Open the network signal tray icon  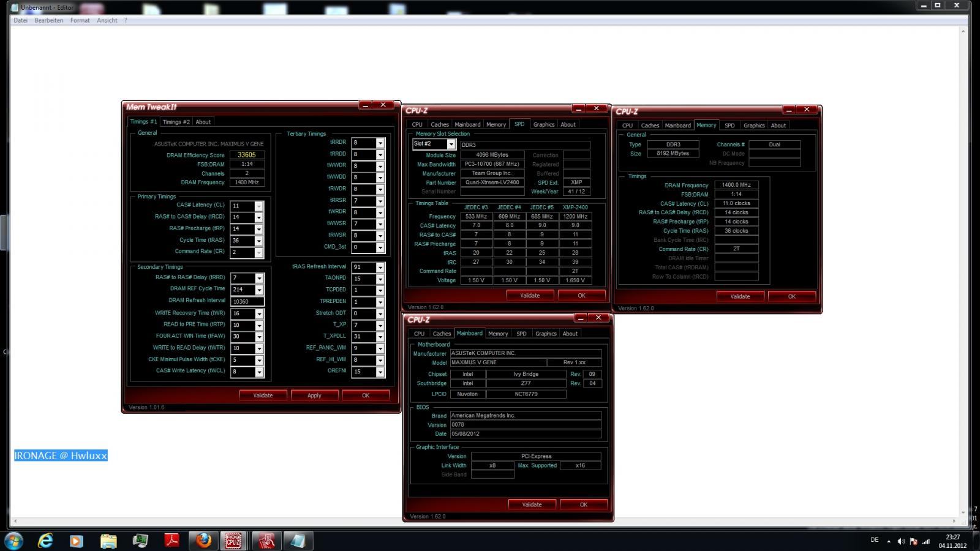926,541
